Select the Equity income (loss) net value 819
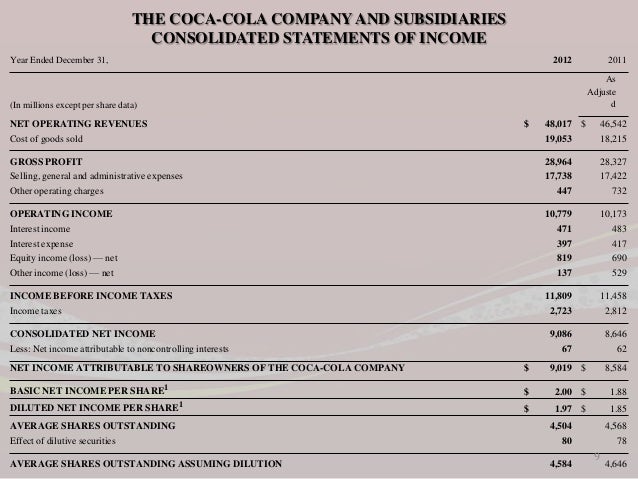Viewport: 638px width, 479px height. 564,258
